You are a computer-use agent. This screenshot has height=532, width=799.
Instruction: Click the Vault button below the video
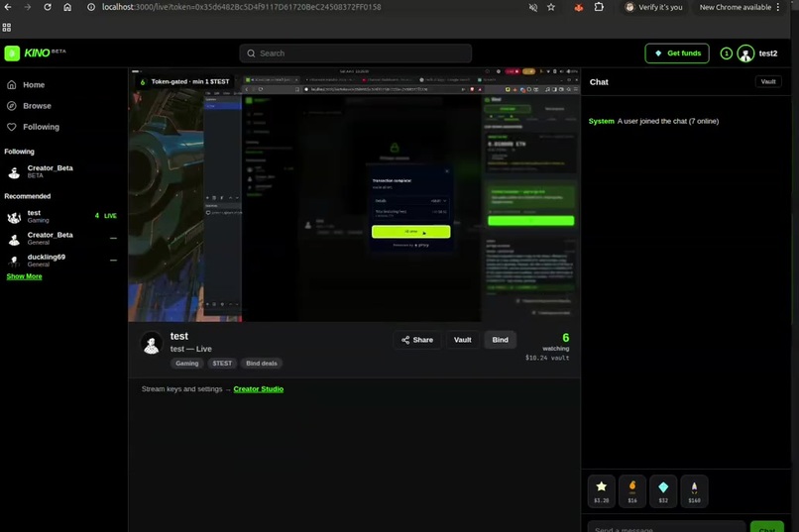click(x=463, y=340)
